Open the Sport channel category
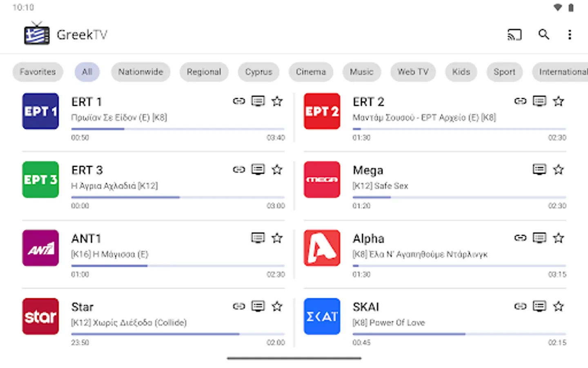588x368 pixels. 504,72
